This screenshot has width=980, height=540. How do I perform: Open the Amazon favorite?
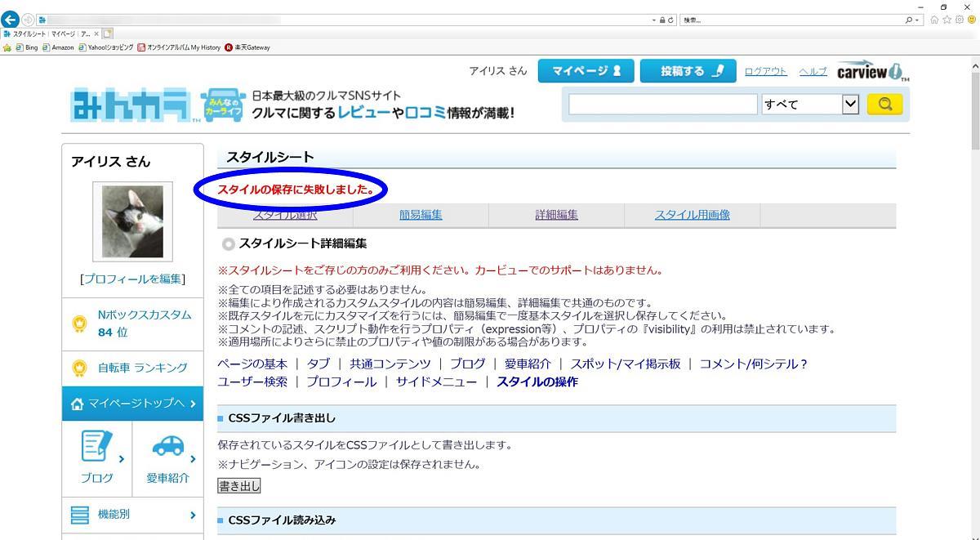[58, 47]
